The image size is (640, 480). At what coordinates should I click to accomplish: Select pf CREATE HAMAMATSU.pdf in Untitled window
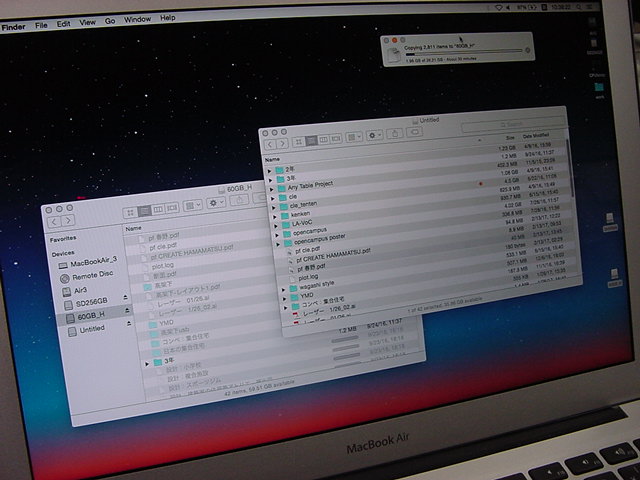(x=333, y=256)
